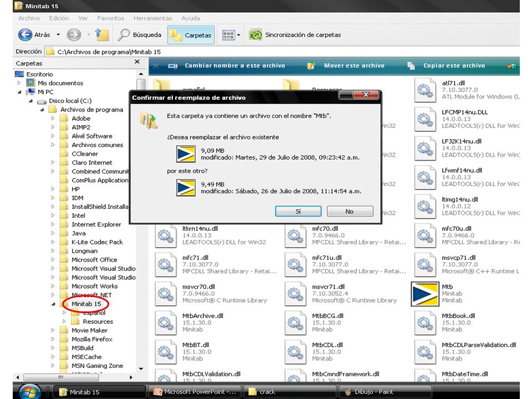Open the views dropdown arrow

coord(238,35)
